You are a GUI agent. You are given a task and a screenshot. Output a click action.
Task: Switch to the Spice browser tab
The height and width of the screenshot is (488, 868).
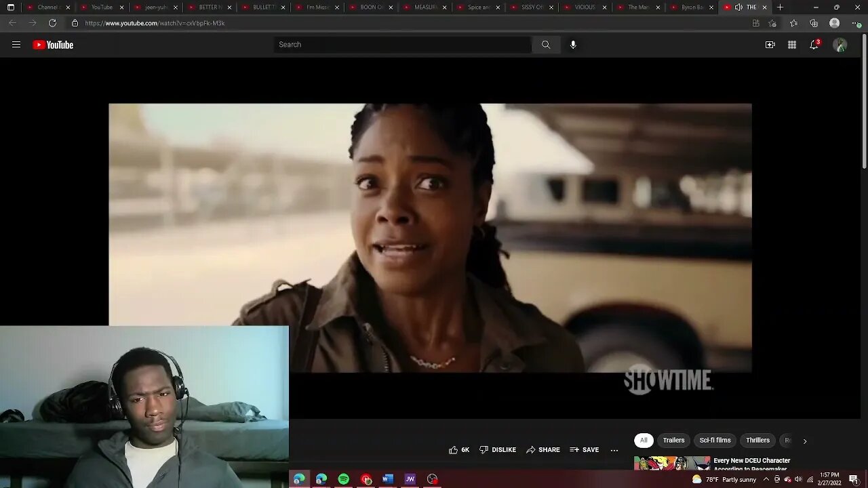coord(479,7)
